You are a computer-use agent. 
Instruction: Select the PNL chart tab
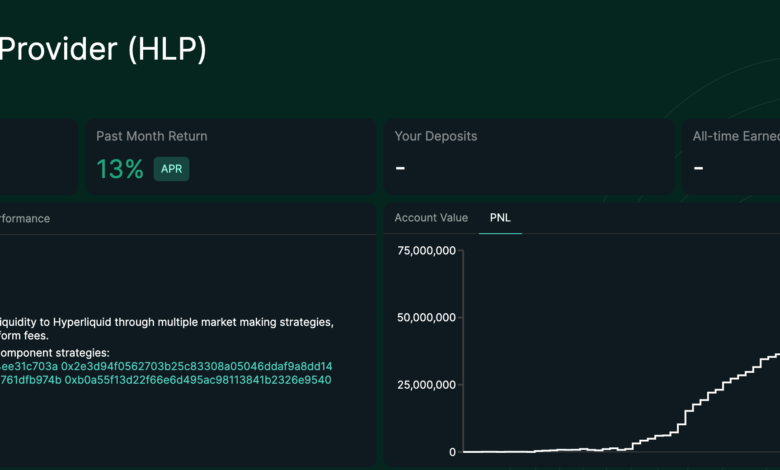[x=500, y=218]
